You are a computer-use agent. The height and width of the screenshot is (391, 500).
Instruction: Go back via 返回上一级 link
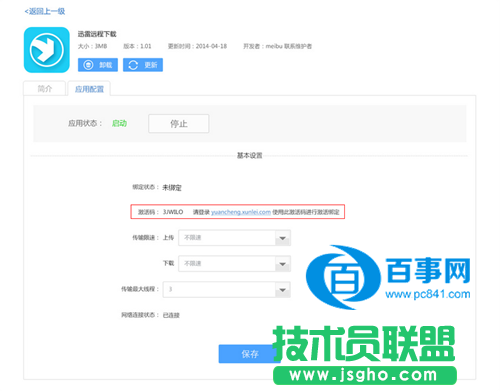pyautogui.click(x=45, y=11)
